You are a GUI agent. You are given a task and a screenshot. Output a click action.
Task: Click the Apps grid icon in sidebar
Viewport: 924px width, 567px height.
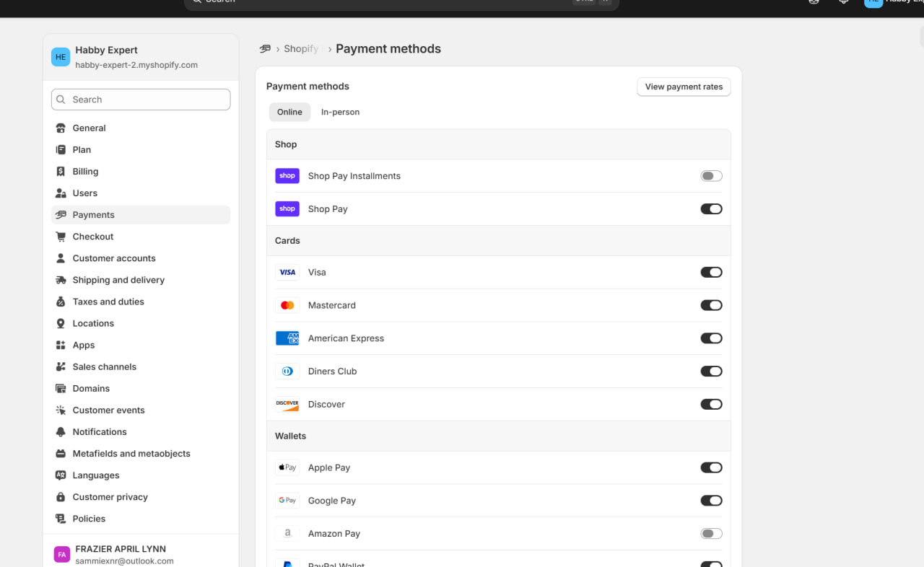(61, 346)
